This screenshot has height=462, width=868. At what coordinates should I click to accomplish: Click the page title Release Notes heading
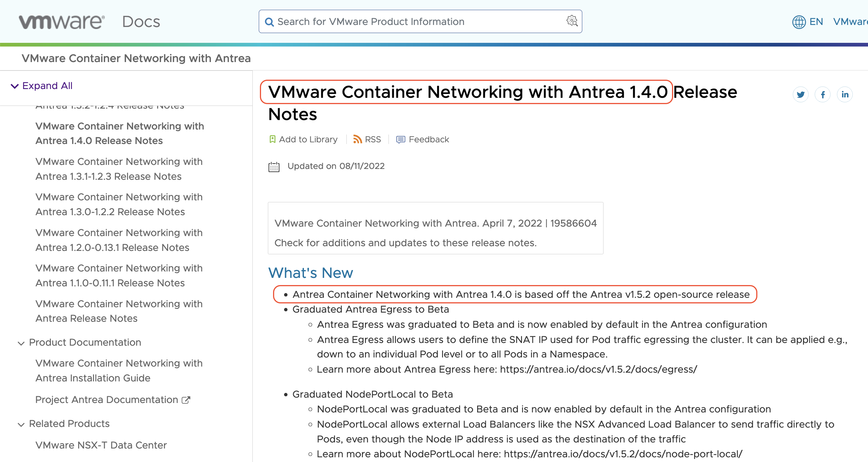click(x=503, y=103)
